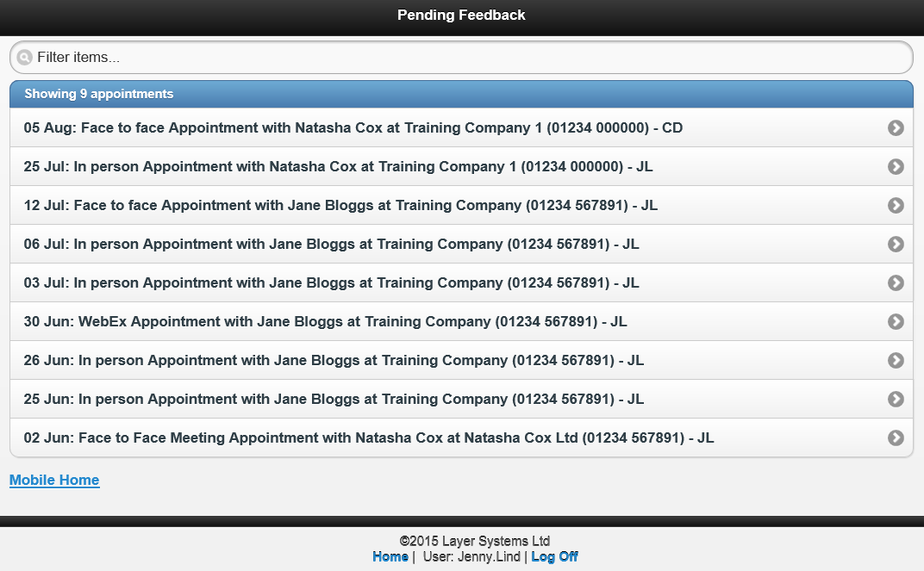
Task: Click the "Showing 9 appointments" list header
Action: point(461,94)
